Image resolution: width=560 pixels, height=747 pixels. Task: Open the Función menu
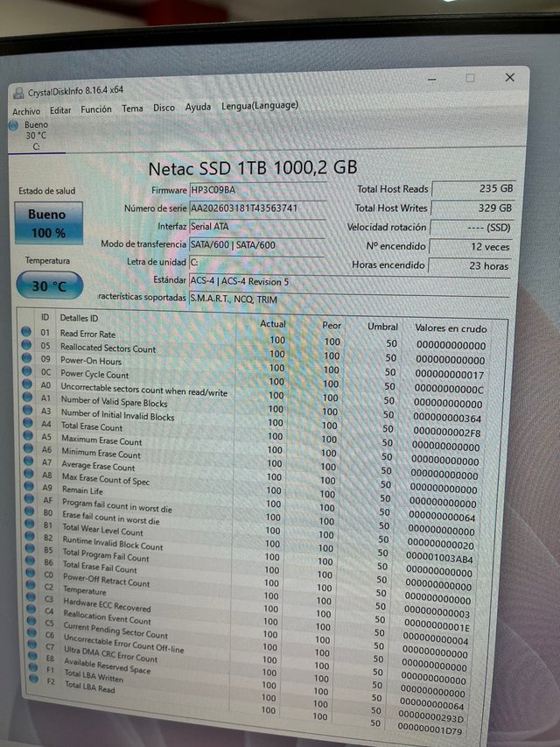(96, 109)
